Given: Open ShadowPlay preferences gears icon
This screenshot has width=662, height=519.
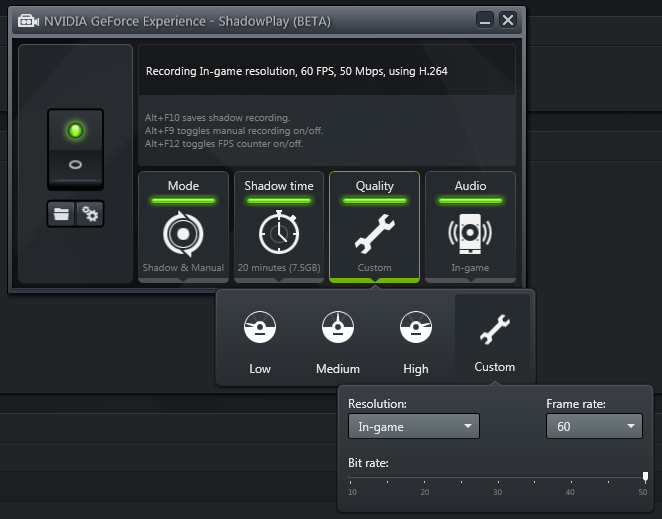Looking at the screenshot, I should pos(90,214).
